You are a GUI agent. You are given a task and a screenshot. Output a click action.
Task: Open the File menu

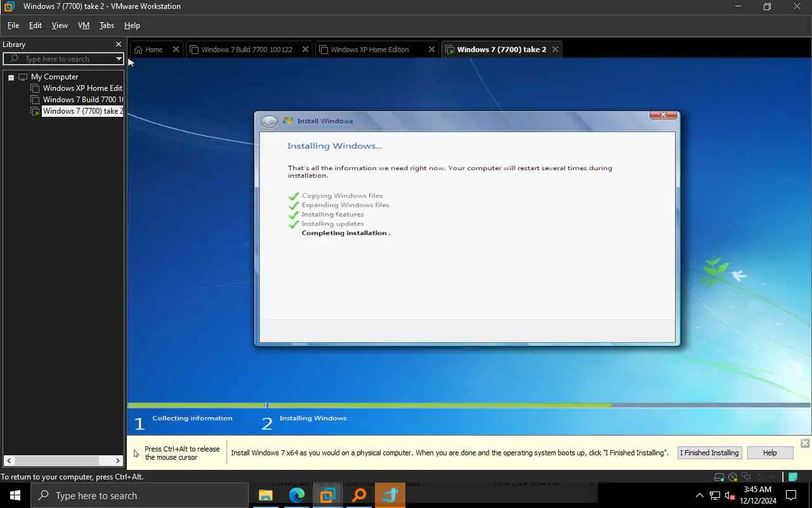[x=13, y=25]
